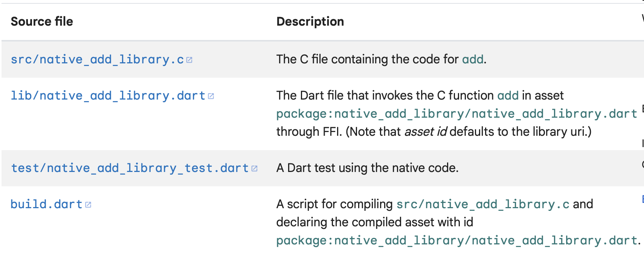Open the lib/native_add_library.dart link
The width and height of the screenshot is (644, 264).
point(108,96)
